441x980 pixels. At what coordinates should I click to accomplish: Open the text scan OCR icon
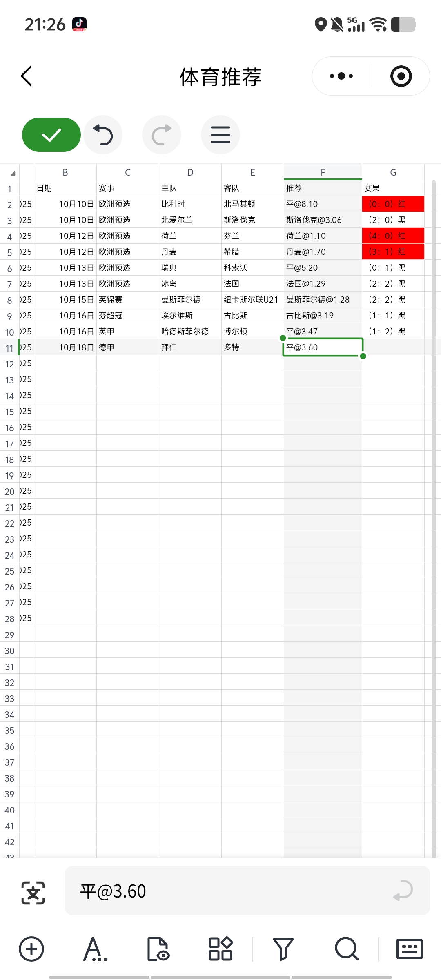click(33, 893)
